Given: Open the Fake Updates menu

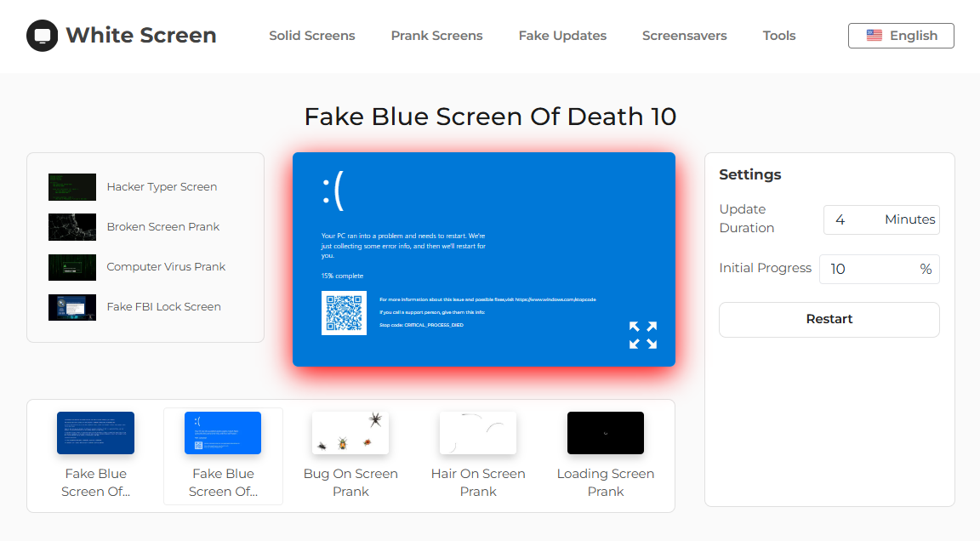Looking at the screenshot, I should 562,36.
